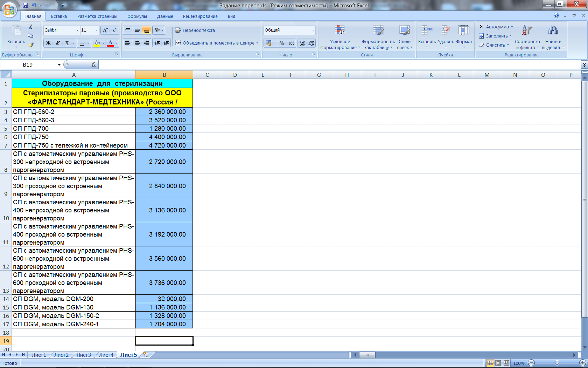Image resolution: width=588 pixels, height=368 pixels.
Task: Toggle align text right
Action: pyautogui.click(x=147, y=43)
